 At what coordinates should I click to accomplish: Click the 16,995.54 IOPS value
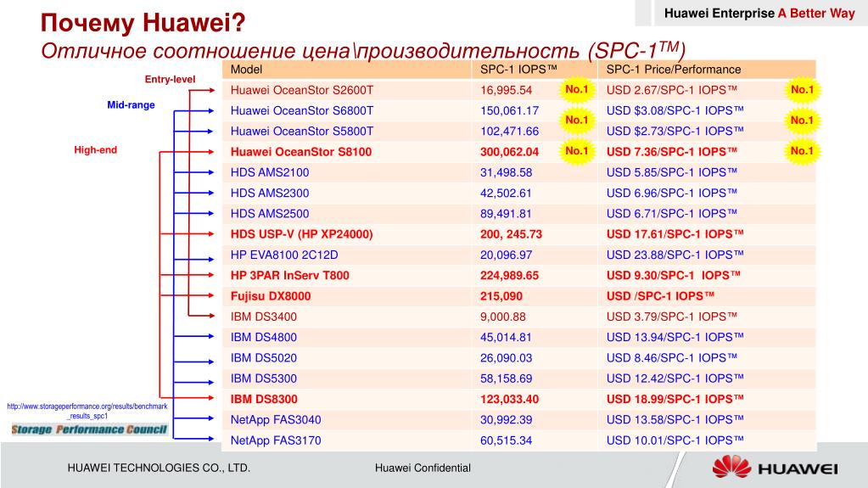[506, 90]
